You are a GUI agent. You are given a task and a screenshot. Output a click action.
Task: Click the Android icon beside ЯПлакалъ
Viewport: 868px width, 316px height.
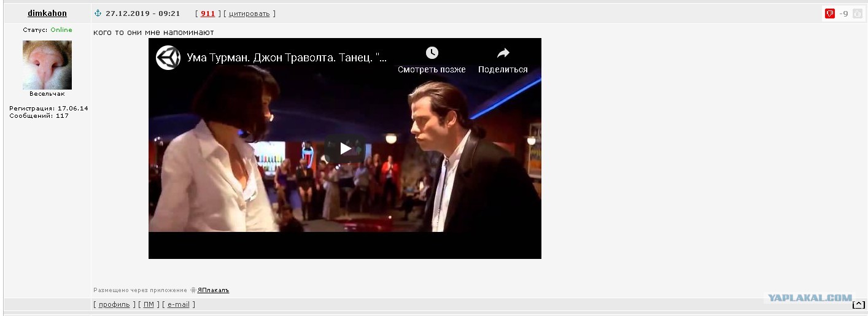(x=193, y=290)
